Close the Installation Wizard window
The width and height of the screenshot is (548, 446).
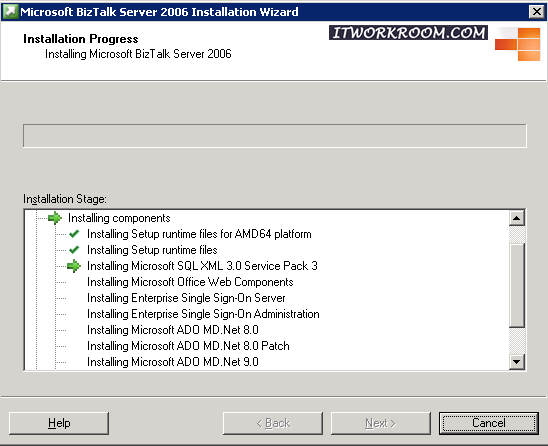pyautogui.click(x=536, y=12)
